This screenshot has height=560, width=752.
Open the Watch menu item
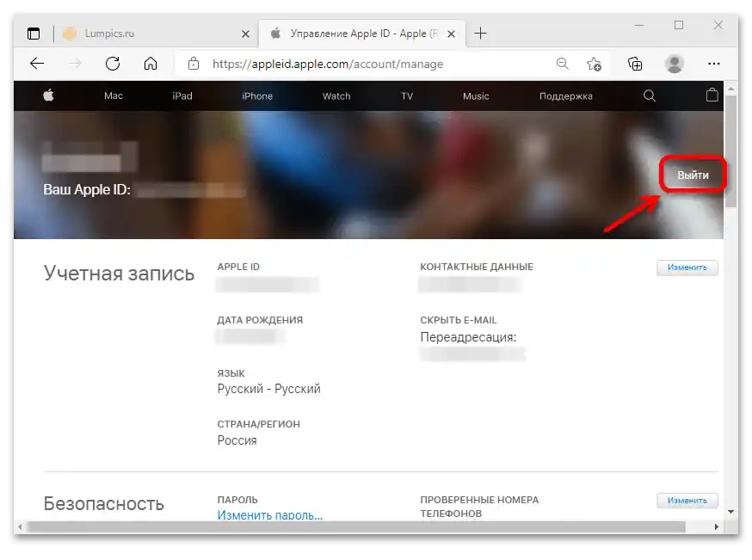point(336,95)
